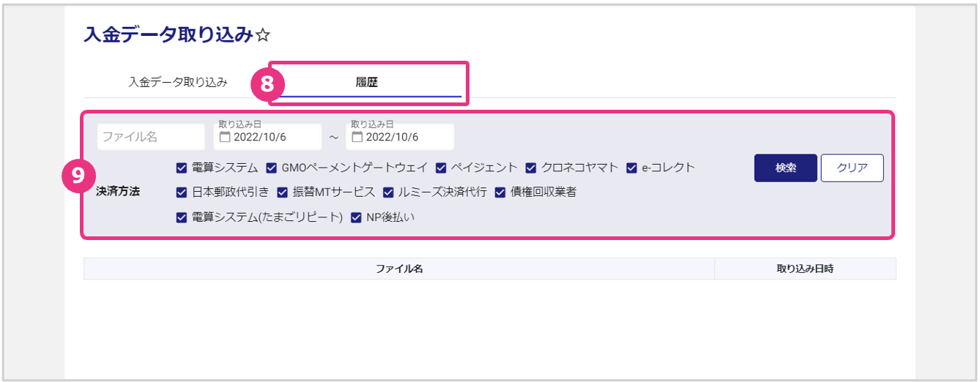Image resolution: width=980 pixels, height=382 pixels.
Task: Switch to the 履歴 tab
Action: click(x=366, y=82)
